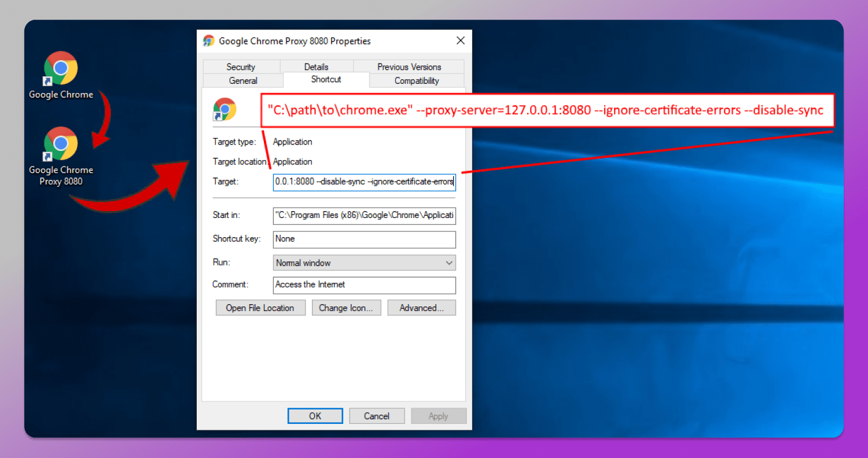This screenshot has width=868, height=458.
Task: Expand the Run window mode dropdown
Action: 364,263
